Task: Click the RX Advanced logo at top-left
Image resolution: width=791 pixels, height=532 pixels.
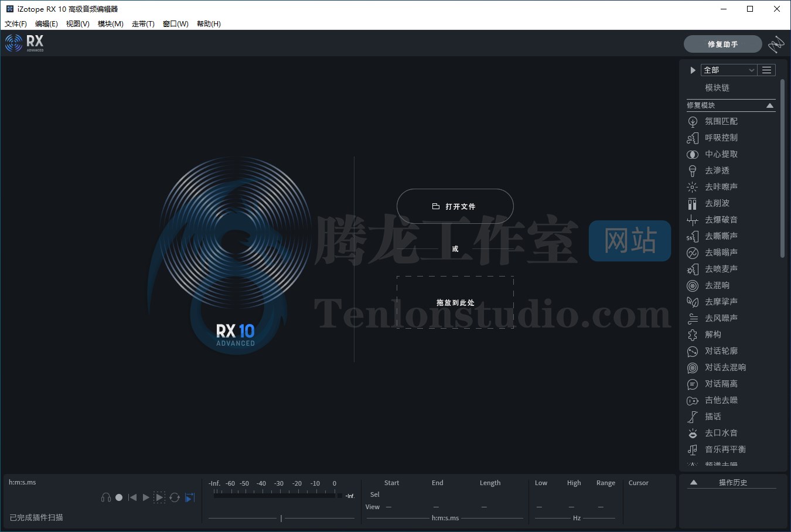Action: pyautogui.click(x=25, y=43)
